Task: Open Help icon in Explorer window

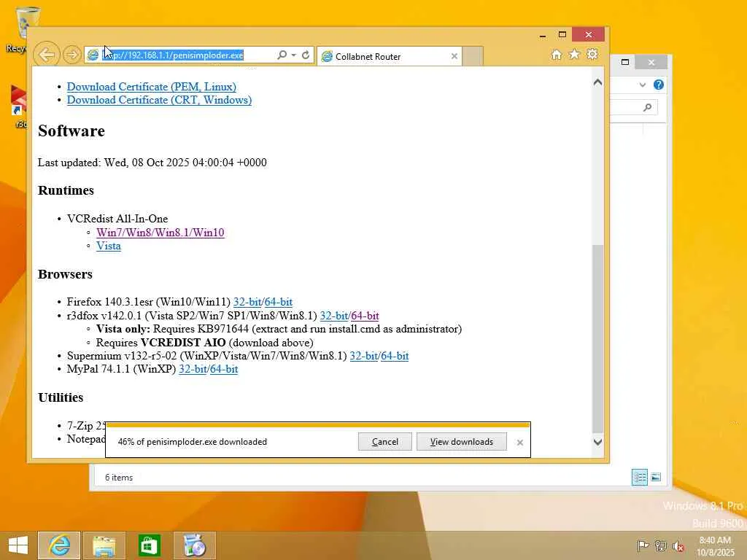Action: (x=659, y=85)
